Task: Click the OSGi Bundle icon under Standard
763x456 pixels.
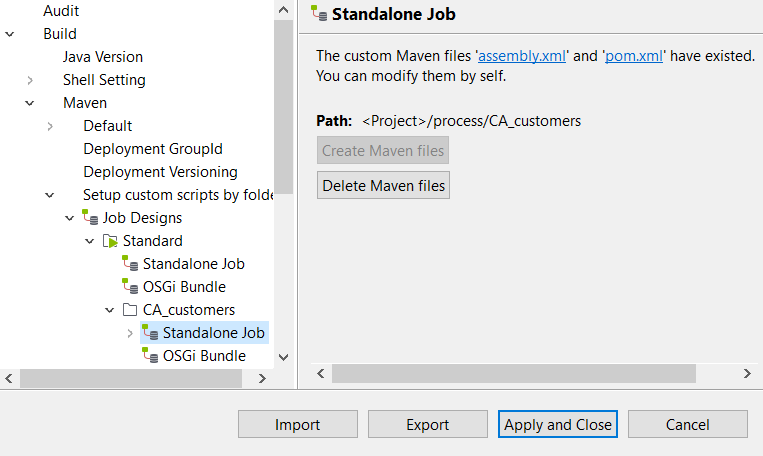Action: coord(131,287)
